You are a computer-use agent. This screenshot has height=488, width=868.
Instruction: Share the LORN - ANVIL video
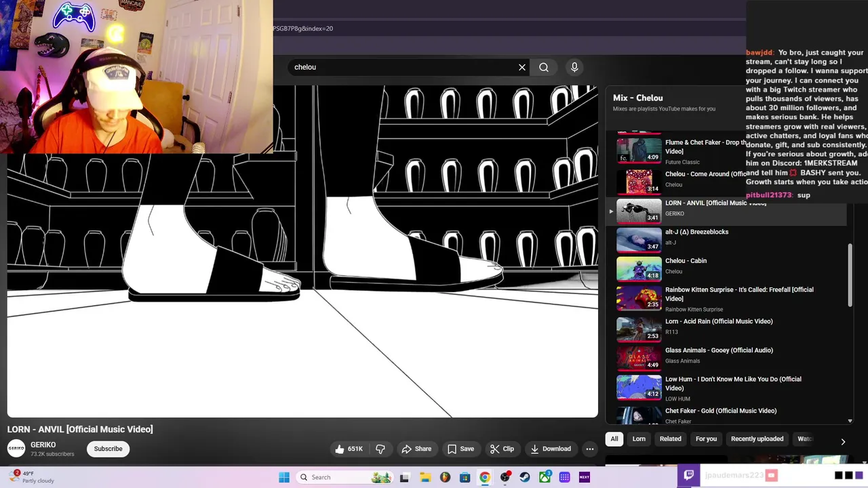416,449
